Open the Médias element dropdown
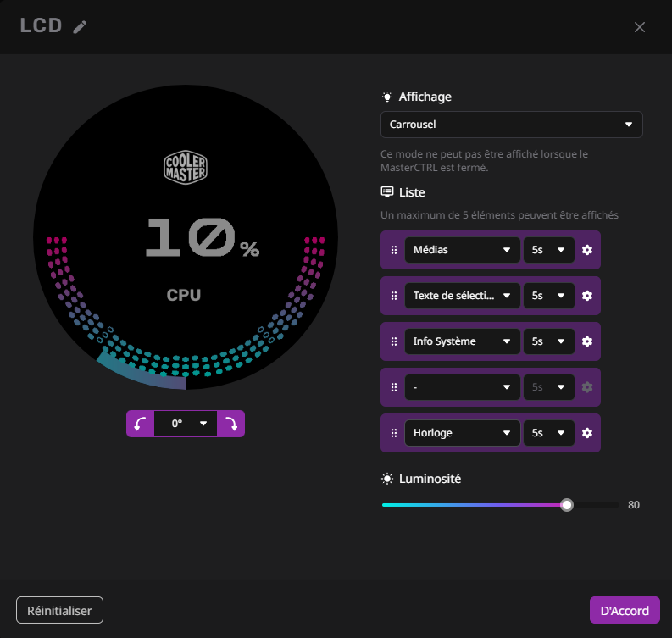Viewport: 672px width, 638px height. (463, 250)
